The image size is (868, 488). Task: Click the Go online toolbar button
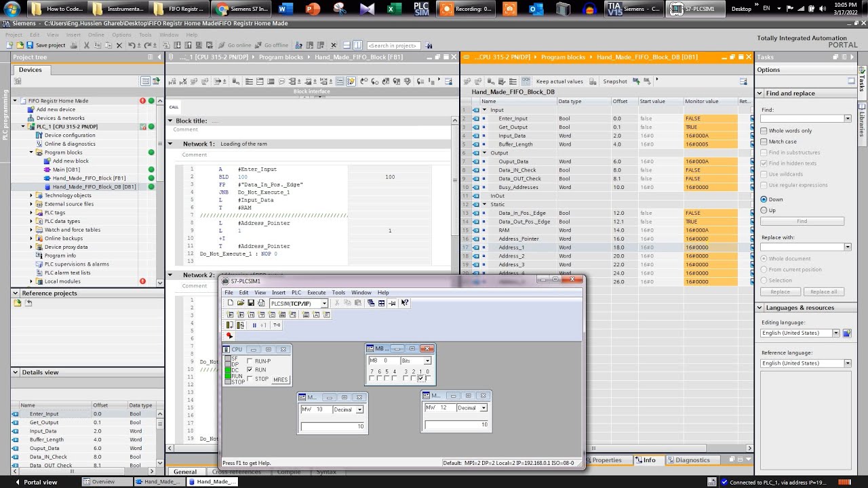tap(234, 45)
